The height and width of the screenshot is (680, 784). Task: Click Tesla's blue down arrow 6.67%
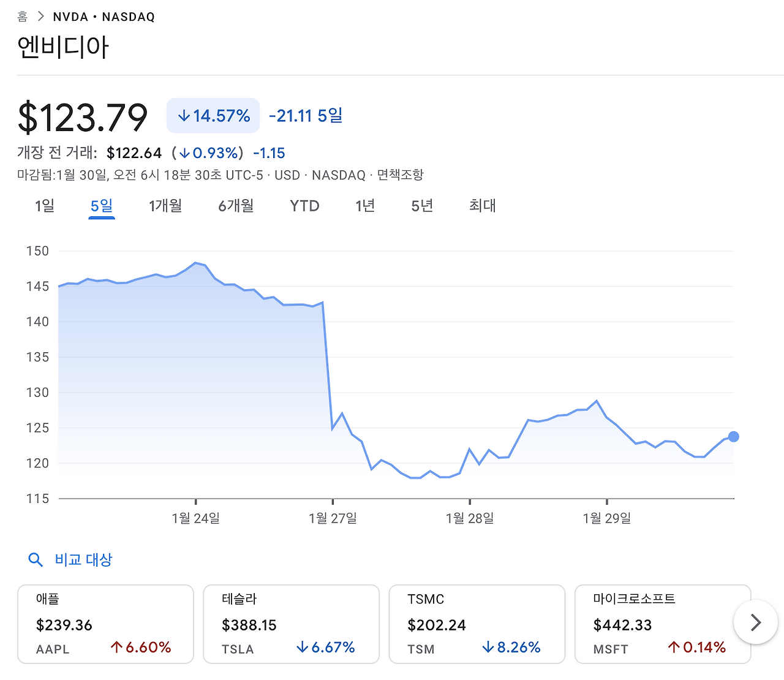click(x=325, y=648)
